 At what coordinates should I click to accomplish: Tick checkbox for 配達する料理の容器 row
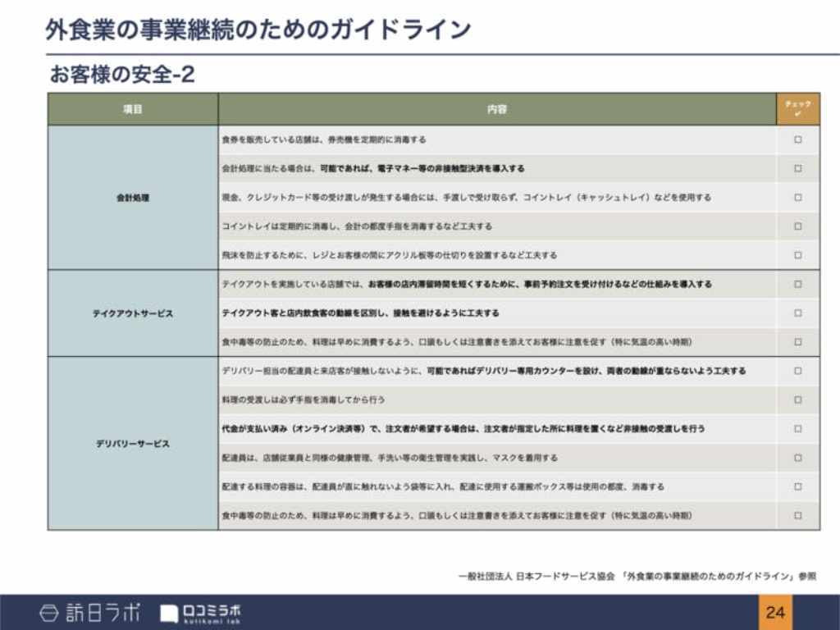click(x=797, y=486)
